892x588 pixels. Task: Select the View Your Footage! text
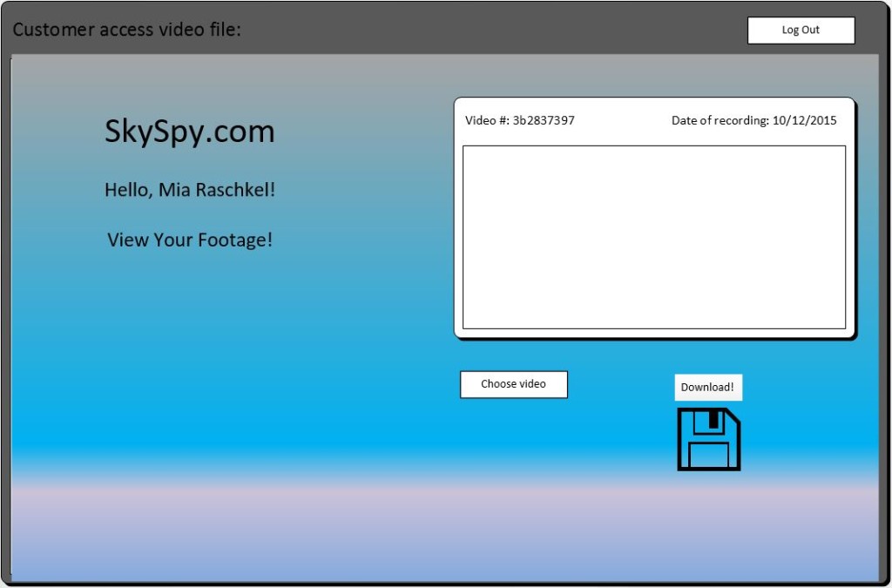[x=190, y=240]
